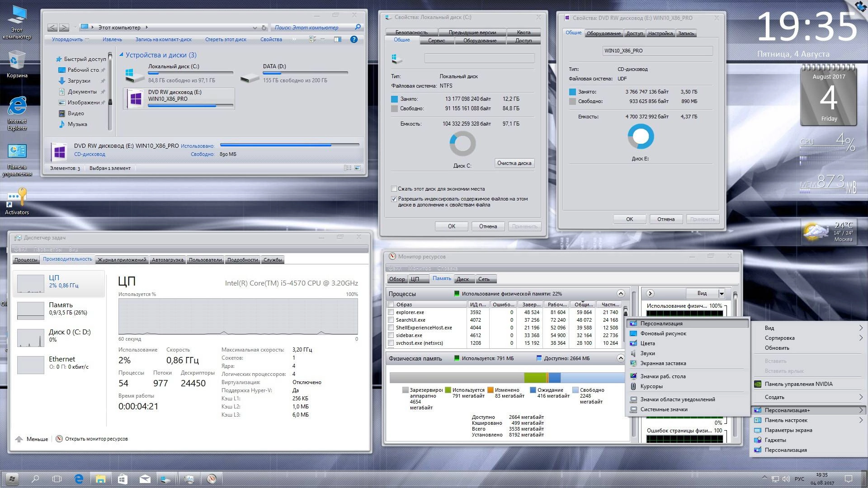Viewport: 868px width, 488px height.
Task: Check the explorer.exe process checkbox
Action: click(391, 312)
